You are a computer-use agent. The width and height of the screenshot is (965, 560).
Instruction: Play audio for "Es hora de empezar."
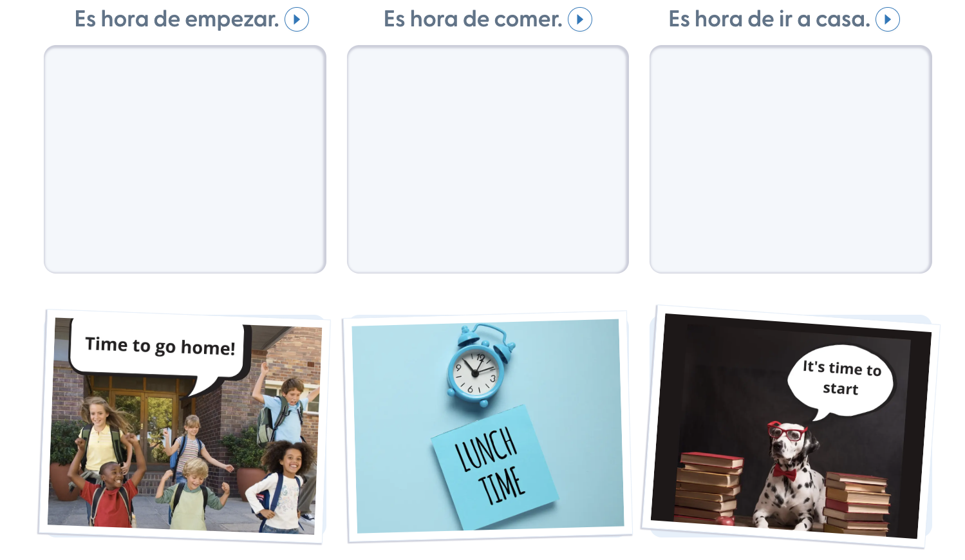[x=297, y=19]
